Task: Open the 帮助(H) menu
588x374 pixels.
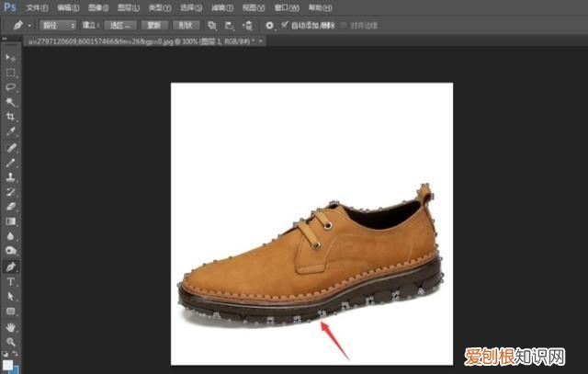Action: [321, 8]
